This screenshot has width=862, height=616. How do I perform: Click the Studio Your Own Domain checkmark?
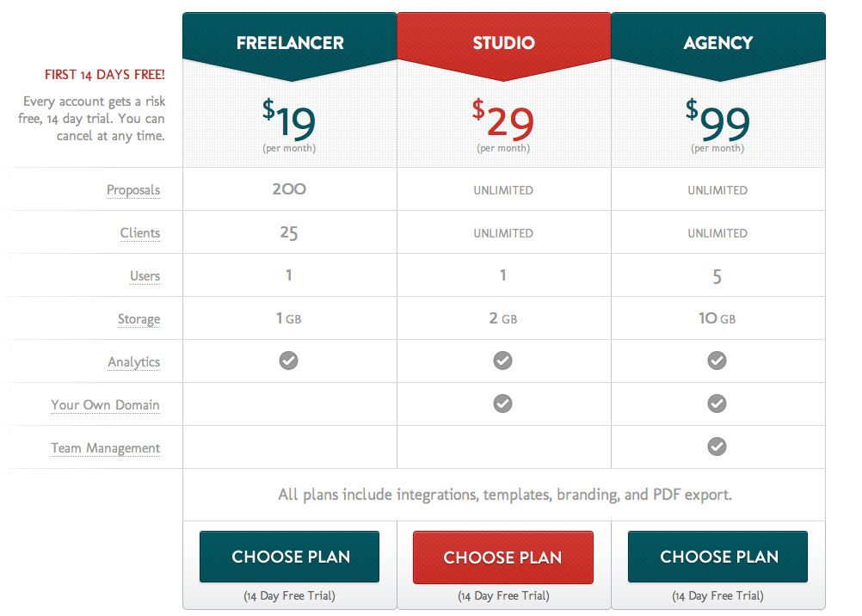coord(502,403)
